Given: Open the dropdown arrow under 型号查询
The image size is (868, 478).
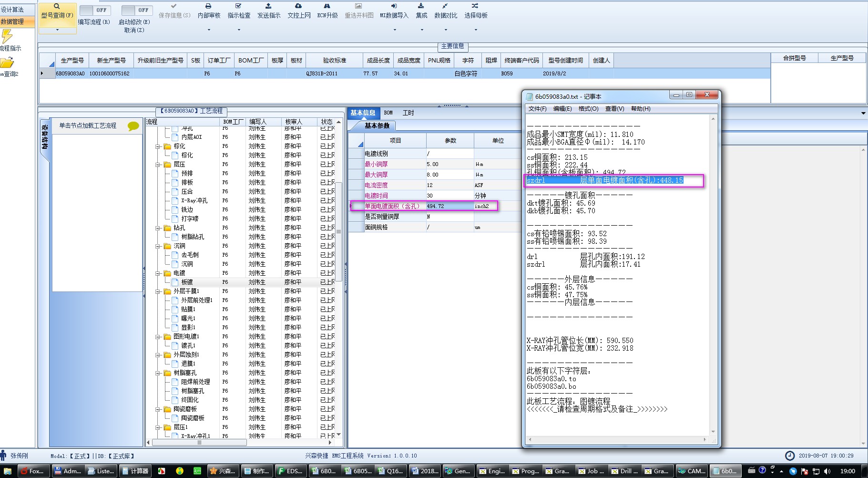Looking at the screenshot, I should [x=57, y=30].
